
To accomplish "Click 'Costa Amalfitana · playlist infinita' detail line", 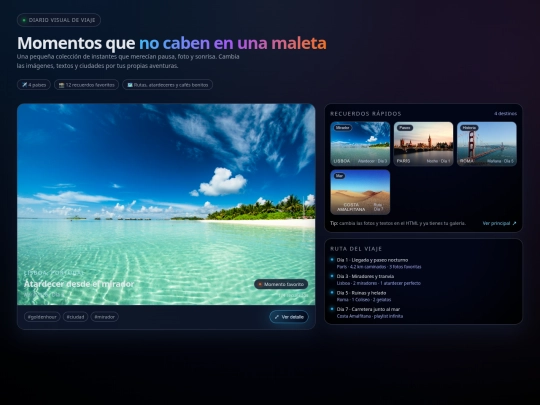I will coord(370,316).
